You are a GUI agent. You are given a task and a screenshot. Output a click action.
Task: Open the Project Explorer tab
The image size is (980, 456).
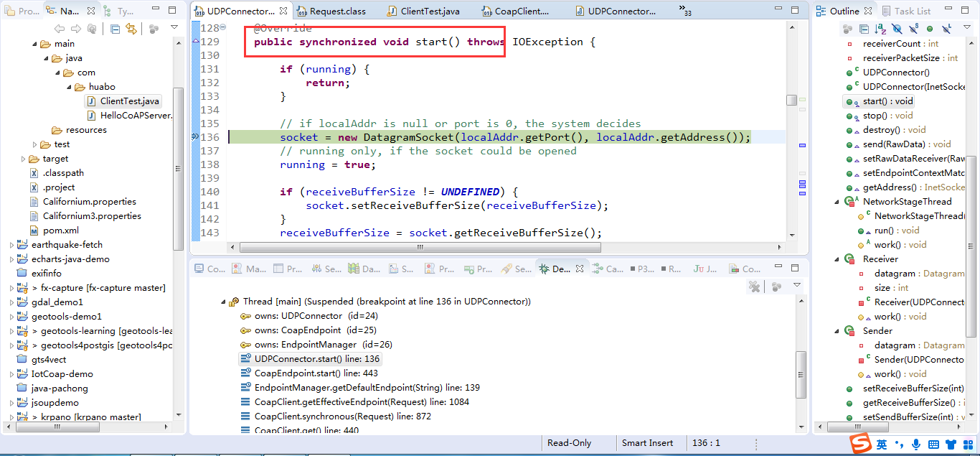tap(22, 11)
